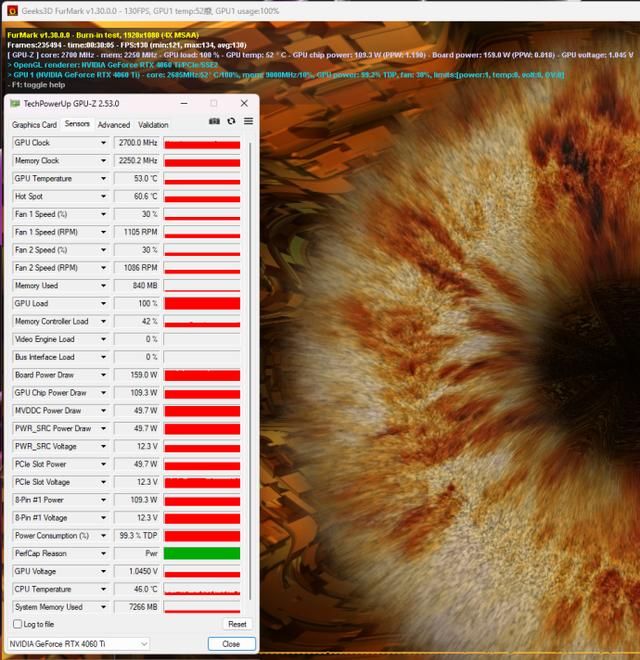Open the CPU Temperature sensor dropdown
The width and height of the screenshot is (640, 660).
click(103, 589)
